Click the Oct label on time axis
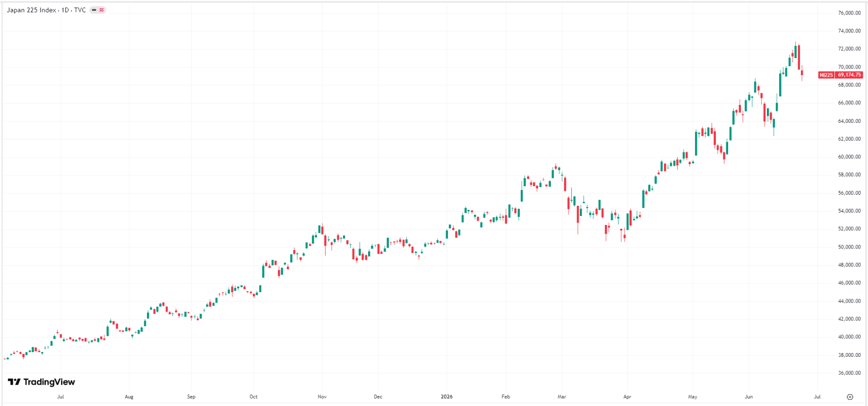 254,397
